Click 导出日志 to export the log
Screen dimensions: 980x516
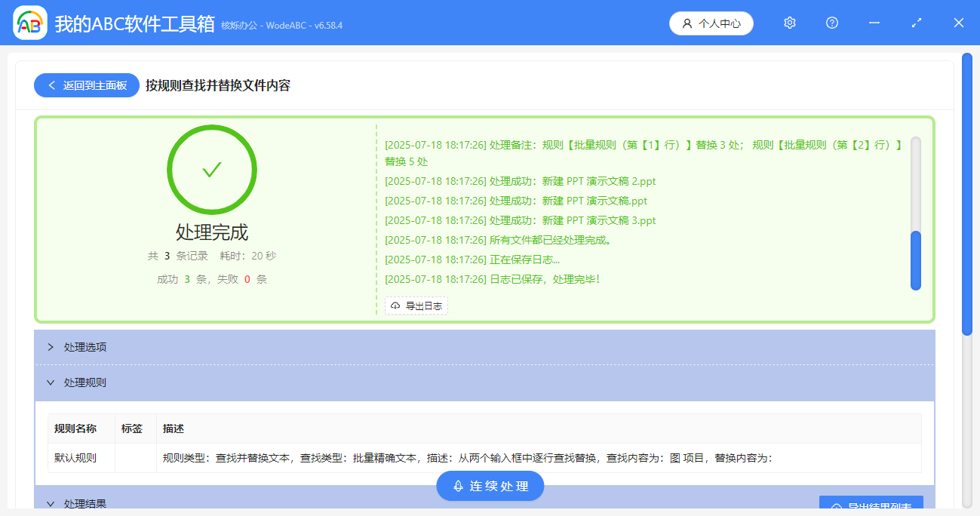(416, 306)
